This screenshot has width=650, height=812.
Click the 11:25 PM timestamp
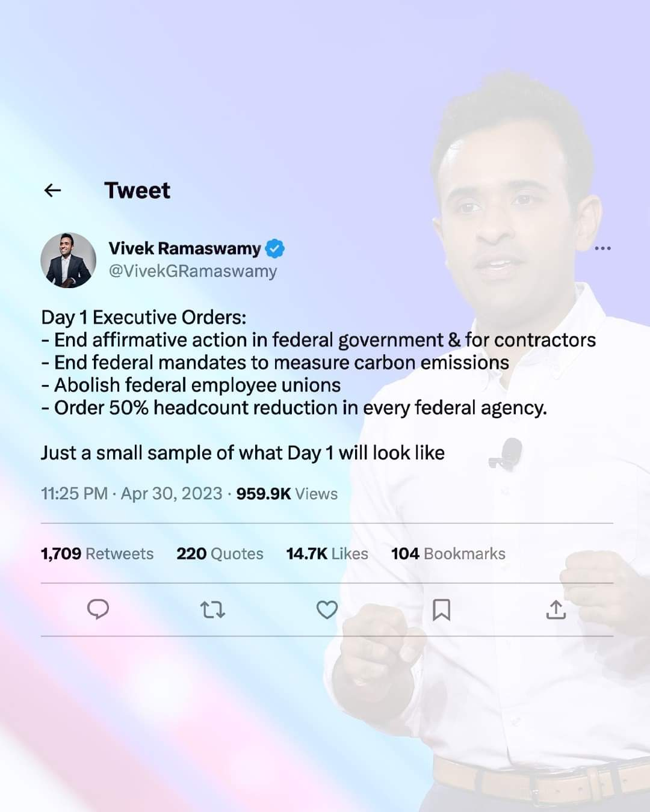click(74, 494)
